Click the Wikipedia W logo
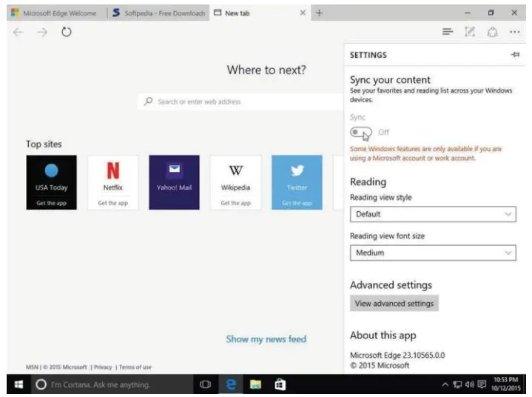The image size is (532, 397). pos(236,170)
